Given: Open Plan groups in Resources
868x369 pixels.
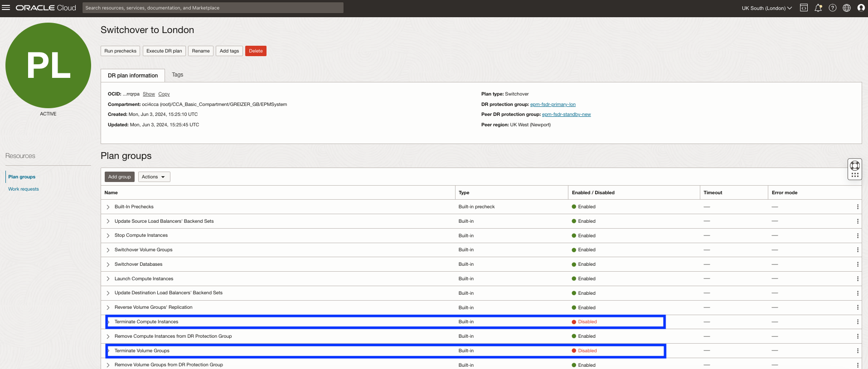Looking at the screenshot, I should click(22, 177).
